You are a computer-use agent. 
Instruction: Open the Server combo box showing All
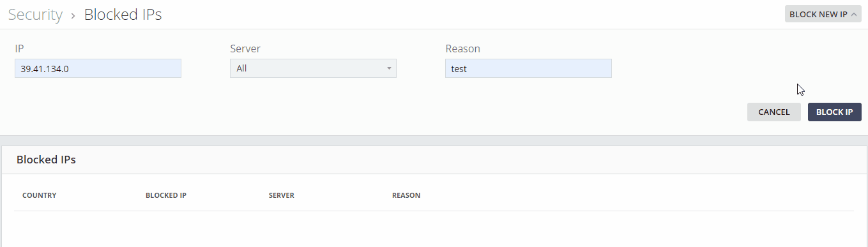(313, 68)
